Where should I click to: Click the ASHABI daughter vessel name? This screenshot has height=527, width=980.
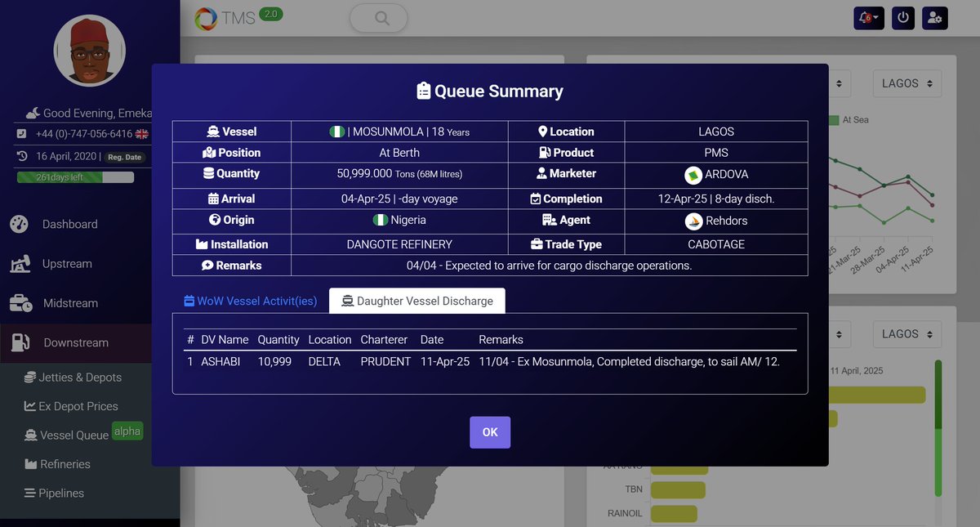click(x=220, y=361)
